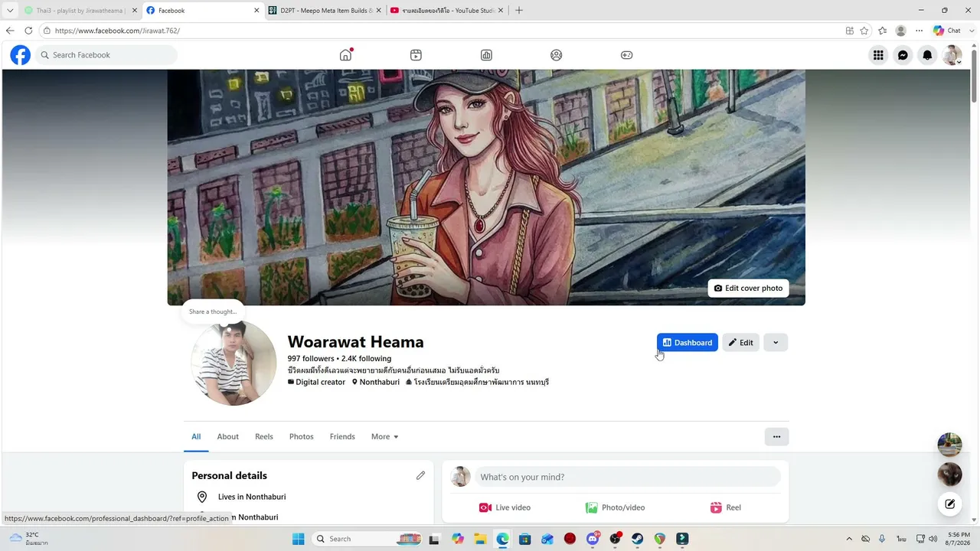The height and width of the screenshot is (551, 980).
Task: Open the weather widget showing 32°C
Action: [x=28, y=539]
